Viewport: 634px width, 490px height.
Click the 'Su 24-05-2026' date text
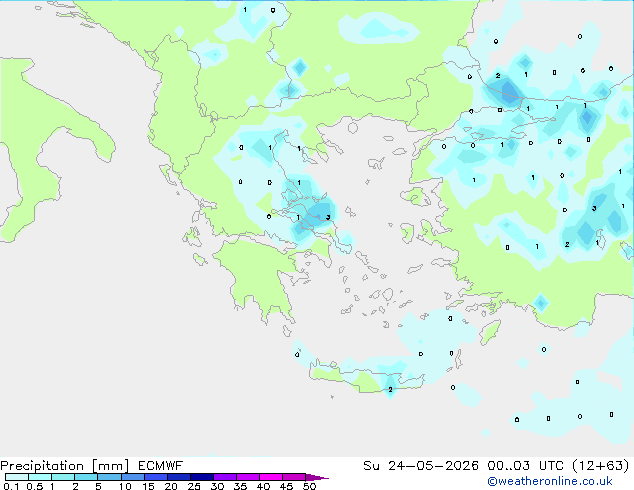tap(421, 466)
